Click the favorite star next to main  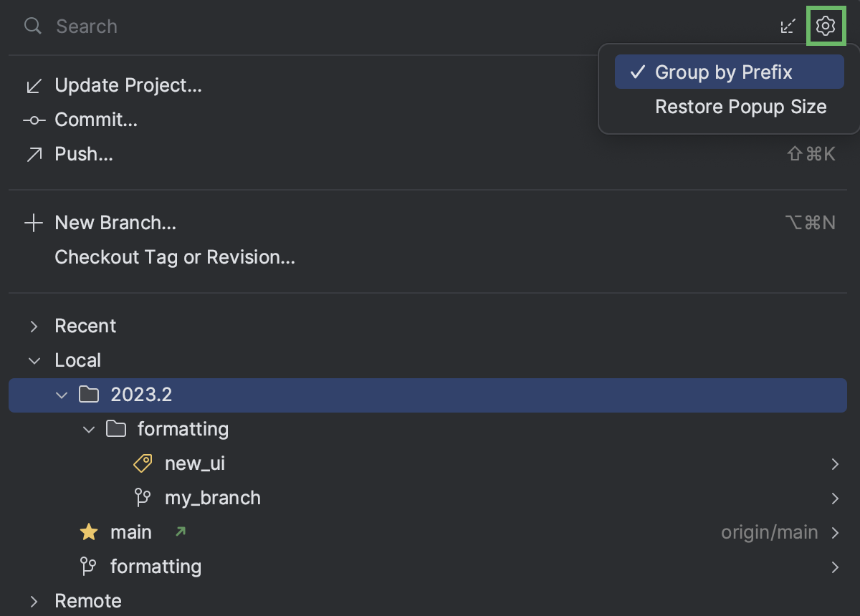88,531
